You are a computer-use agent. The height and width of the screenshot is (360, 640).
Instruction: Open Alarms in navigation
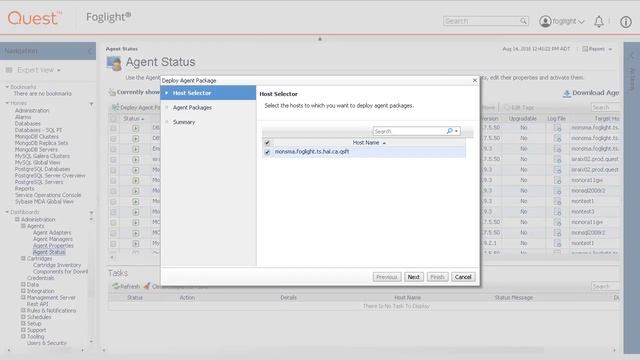[x=23, y=117]
